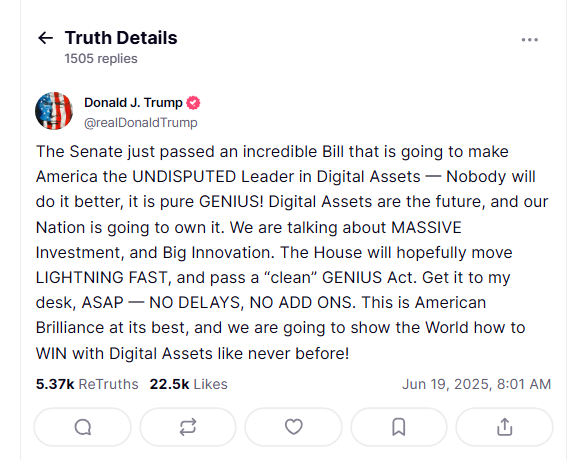This screenshot has height=460, width=588.
Task: Click the reply speech bubble icon
Action: tap(83, 427)
